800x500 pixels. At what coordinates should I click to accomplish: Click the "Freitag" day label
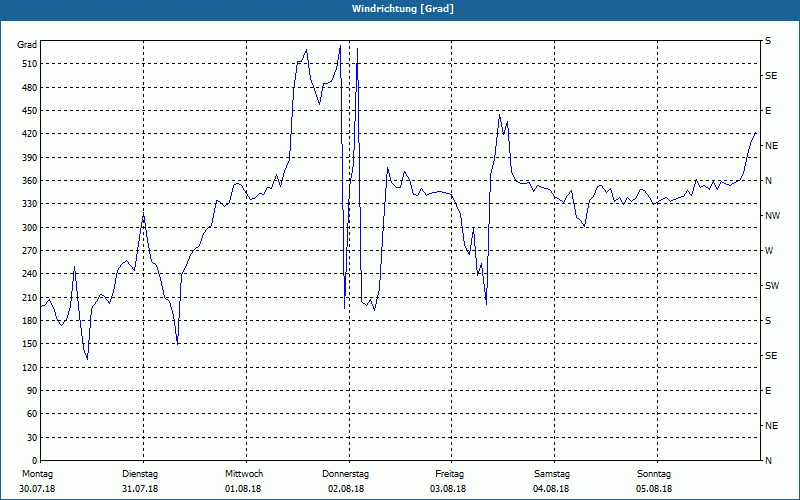[449, 474]
